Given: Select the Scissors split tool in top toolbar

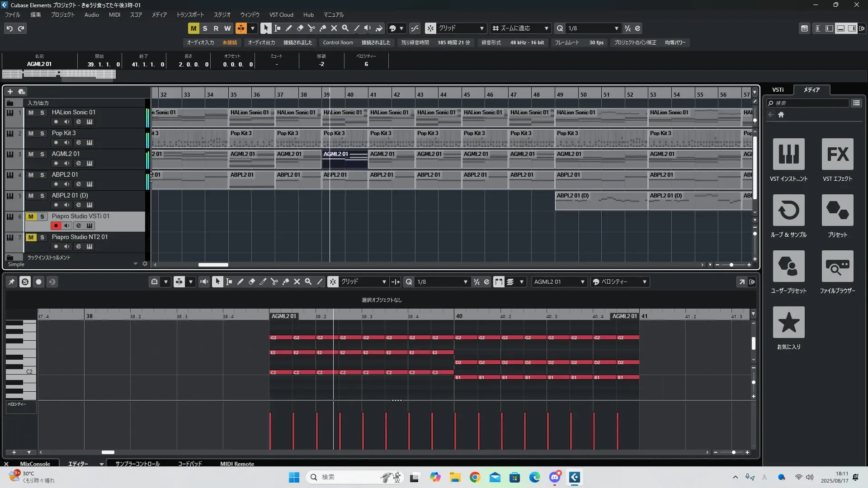Looking at the screenshot, I should 311,28.
